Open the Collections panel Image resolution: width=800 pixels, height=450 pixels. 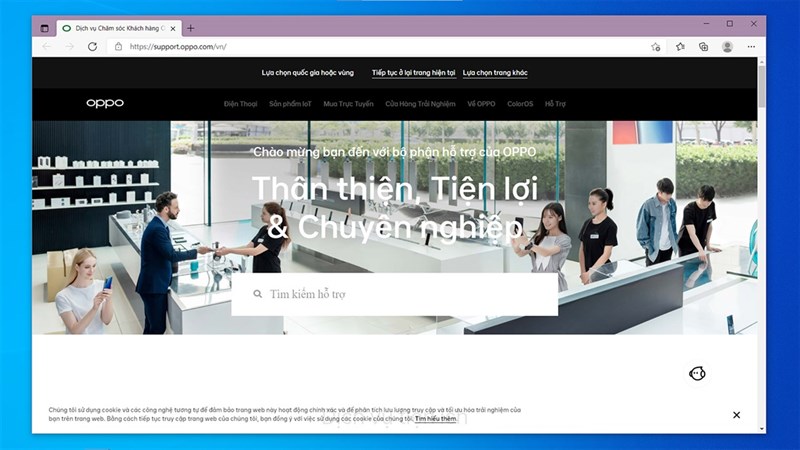point(704,47)
